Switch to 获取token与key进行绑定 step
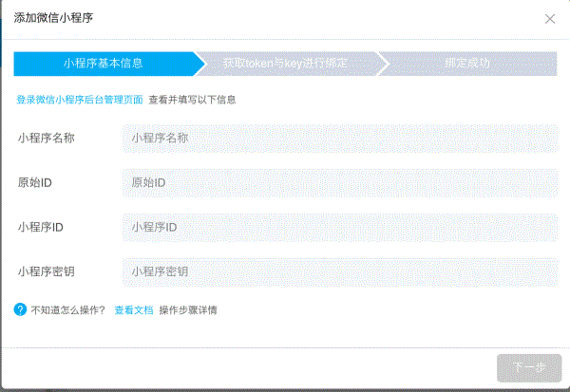570x392 pixels. point(285,64)
